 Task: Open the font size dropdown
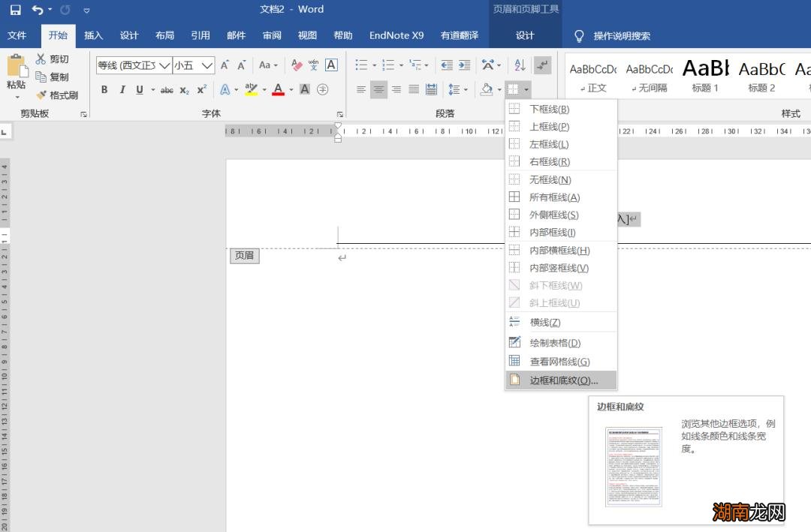[x=207, y=65]
